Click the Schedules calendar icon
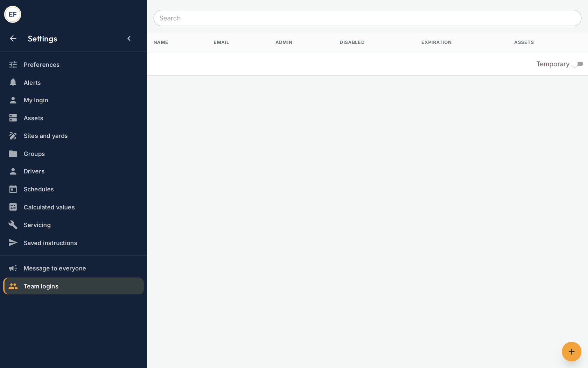This screenshot has height=368, width=588. (x=13, y=189)
